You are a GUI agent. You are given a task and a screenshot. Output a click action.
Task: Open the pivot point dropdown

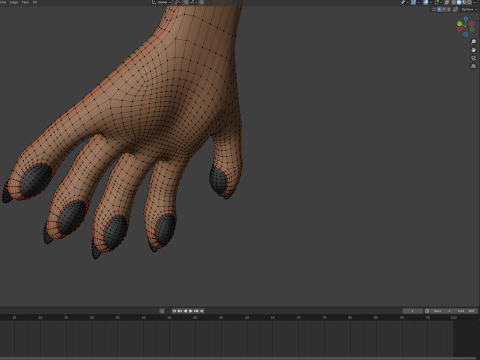tap(177, 2)
